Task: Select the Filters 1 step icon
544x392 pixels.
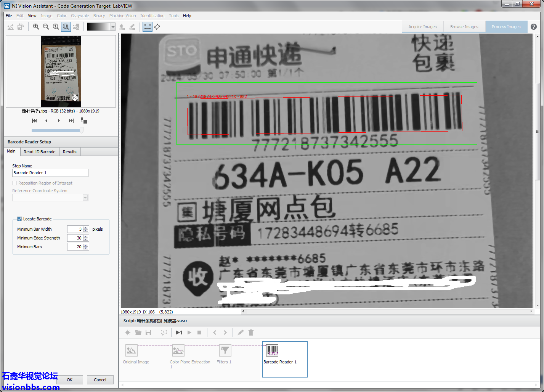Action: point(225,350)
